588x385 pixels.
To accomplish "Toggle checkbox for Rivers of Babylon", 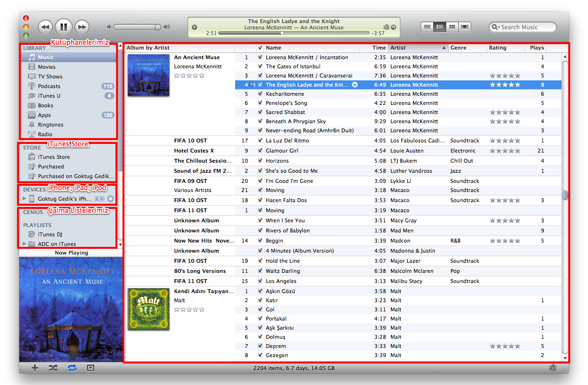I will (x=260, y=231).
